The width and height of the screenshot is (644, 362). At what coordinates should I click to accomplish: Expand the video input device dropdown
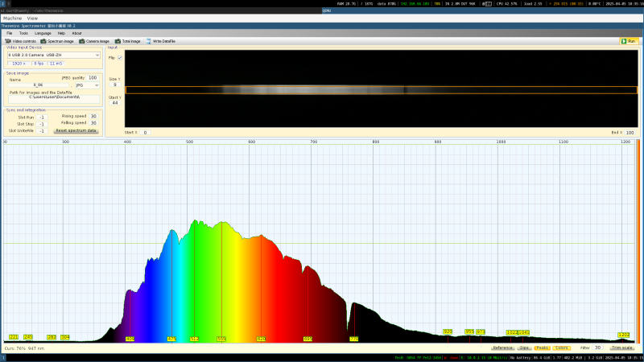click(53, 55)
